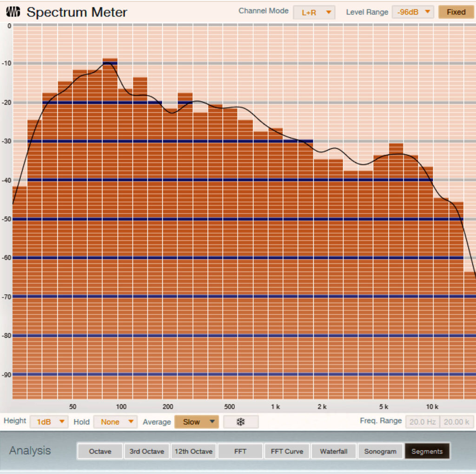Open the Level Range dropdown
Image resolution: width=476 pixels, height=474 pixels.
click(x=413, y=12)
